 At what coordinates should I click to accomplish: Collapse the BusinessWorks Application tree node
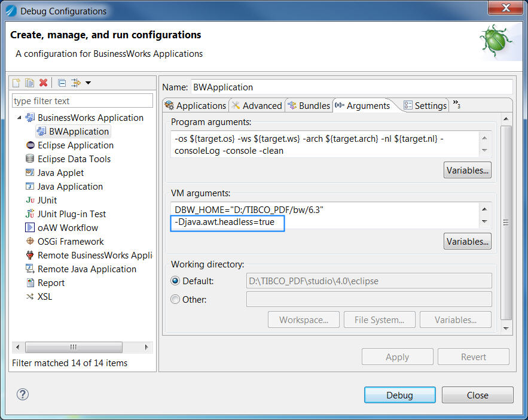(x=19, y=117)
